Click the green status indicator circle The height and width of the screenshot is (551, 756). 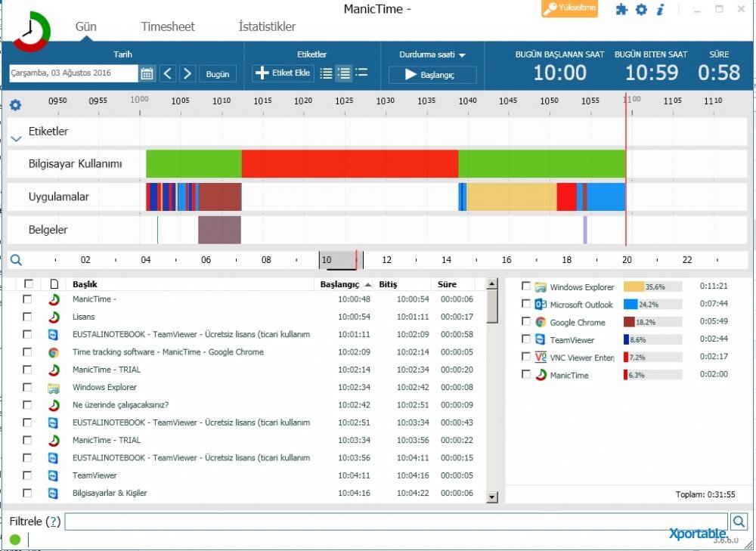[15, 540]
